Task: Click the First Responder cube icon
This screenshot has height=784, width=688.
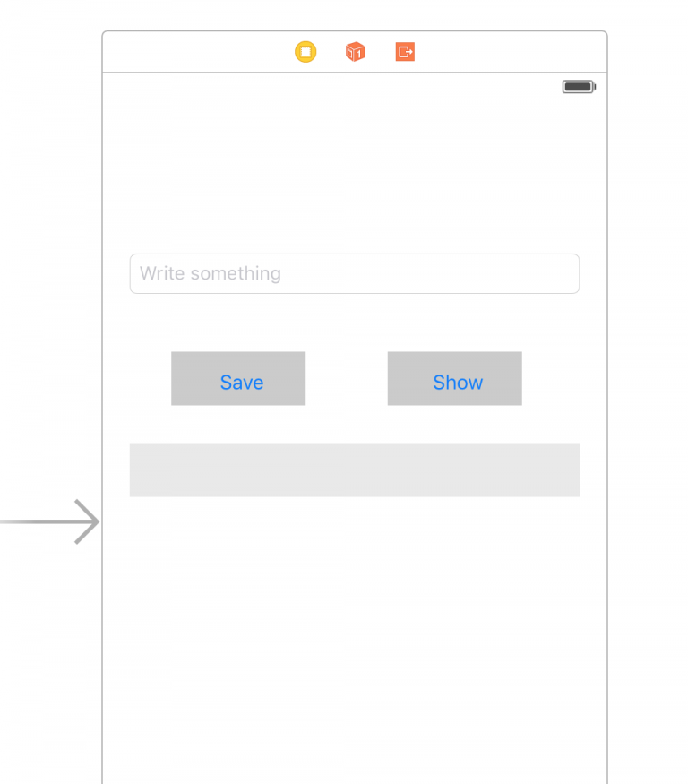Action: [355, 52]
